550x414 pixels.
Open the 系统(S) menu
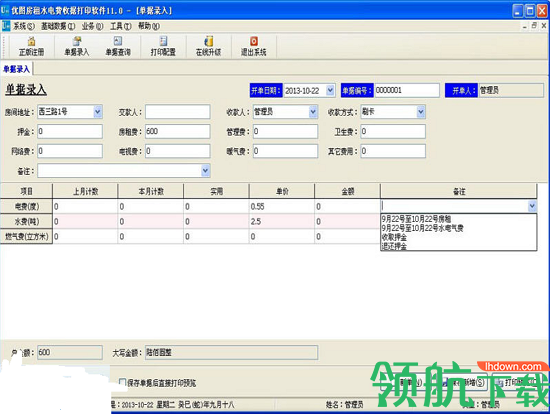coord(24,26)
